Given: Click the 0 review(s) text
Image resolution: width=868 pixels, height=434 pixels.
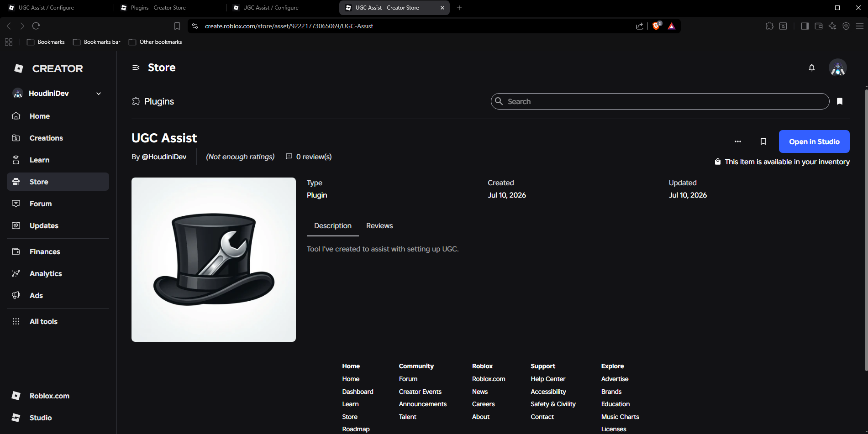Looking at the screenshot, I should tap(314, 157).
